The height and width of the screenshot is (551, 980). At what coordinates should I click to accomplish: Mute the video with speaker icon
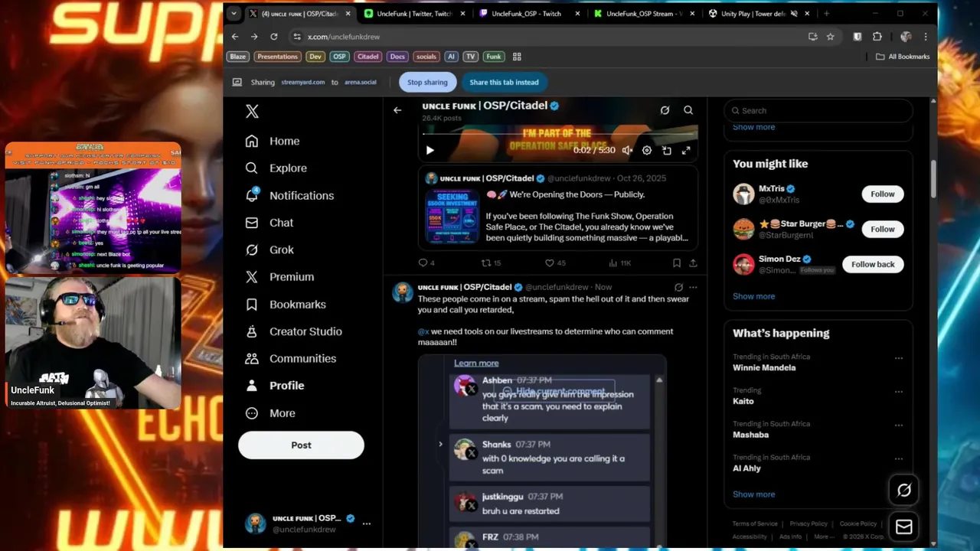627,151
